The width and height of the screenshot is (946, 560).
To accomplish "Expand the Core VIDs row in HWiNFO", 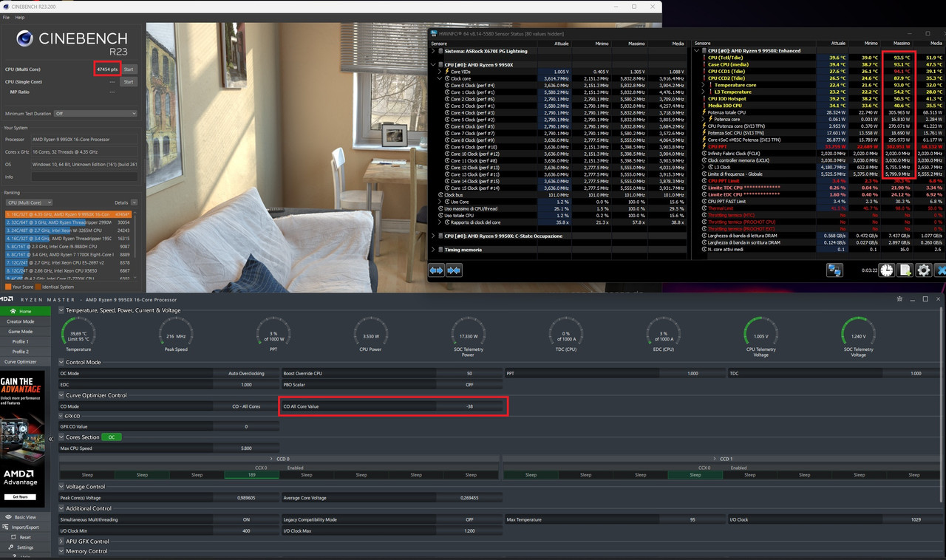I will 440,72.
